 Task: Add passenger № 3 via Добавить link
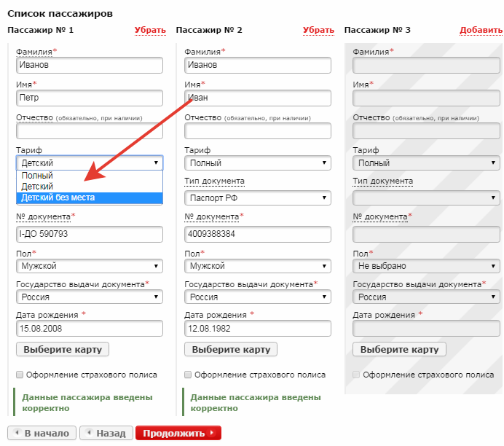pyautogui.click(x=481, y=30)
